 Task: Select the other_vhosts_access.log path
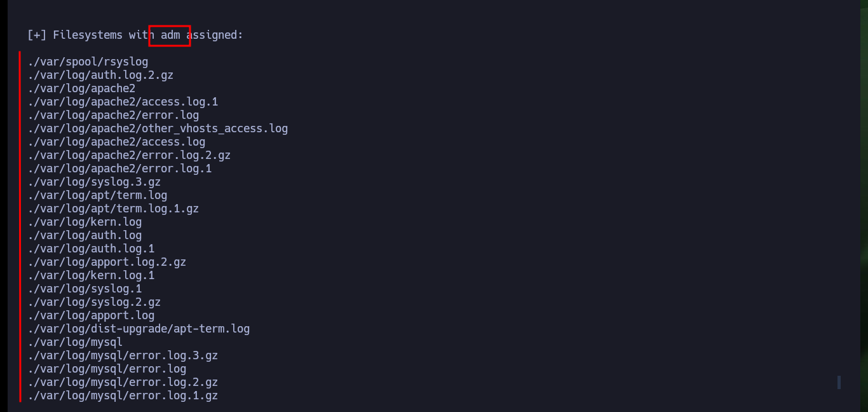pos(158,129)
